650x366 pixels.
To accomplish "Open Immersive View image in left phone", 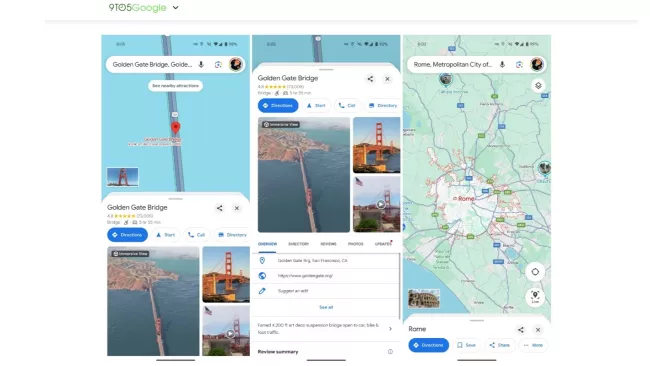I will pos(153,301).
